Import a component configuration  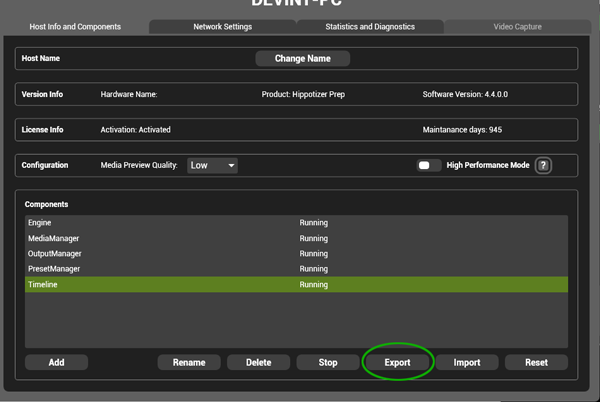click(467, 362)
